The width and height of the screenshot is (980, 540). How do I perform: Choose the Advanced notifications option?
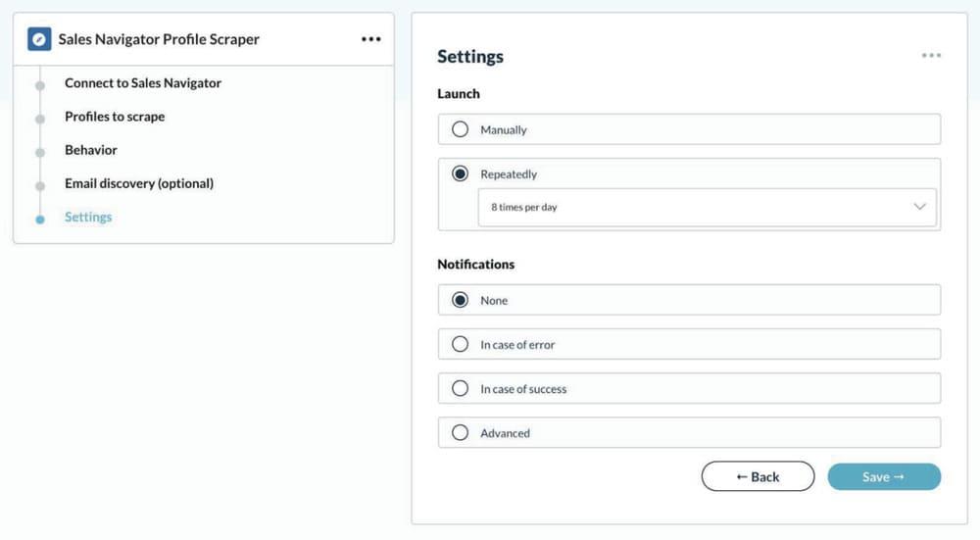(460, 432)
